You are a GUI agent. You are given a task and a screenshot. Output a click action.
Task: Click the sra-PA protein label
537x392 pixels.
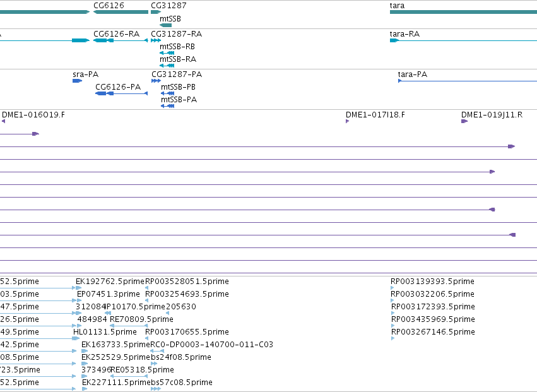(86, 74)
